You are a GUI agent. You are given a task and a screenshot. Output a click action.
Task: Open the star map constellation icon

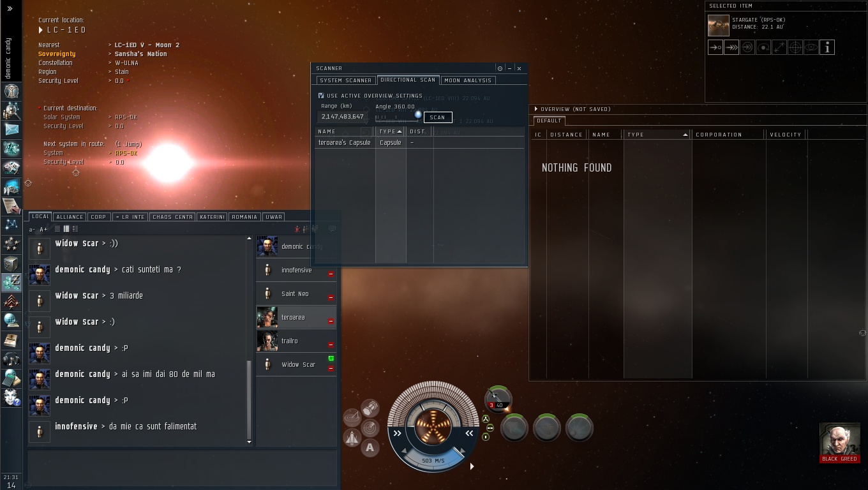[11, 225]
